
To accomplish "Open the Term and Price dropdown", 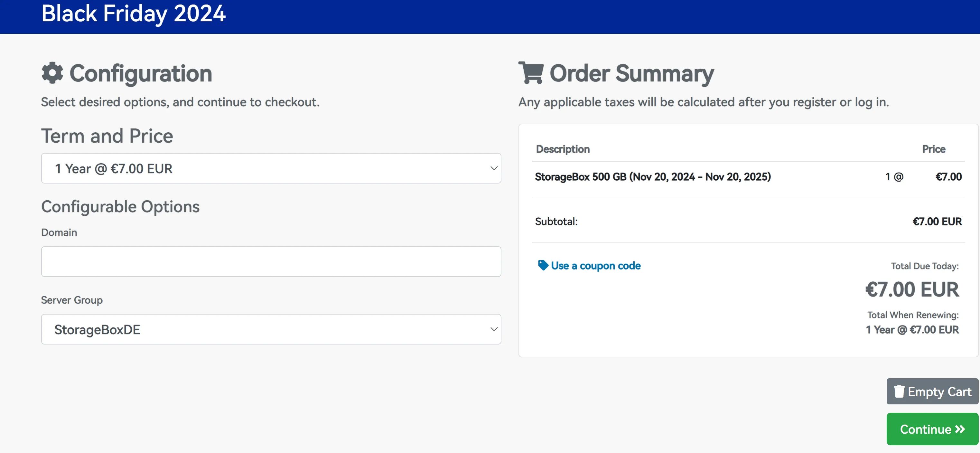I will (271, 168).
